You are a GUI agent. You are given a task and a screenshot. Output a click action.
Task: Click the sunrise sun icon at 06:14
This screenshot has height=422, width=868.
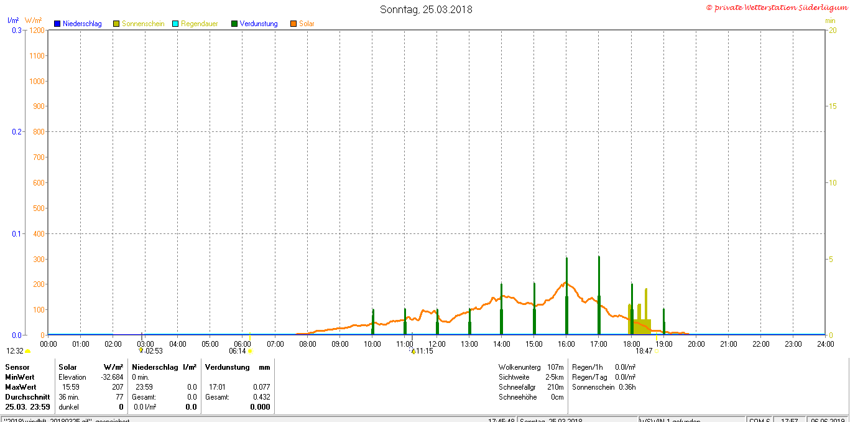click(x=250, y=351)
